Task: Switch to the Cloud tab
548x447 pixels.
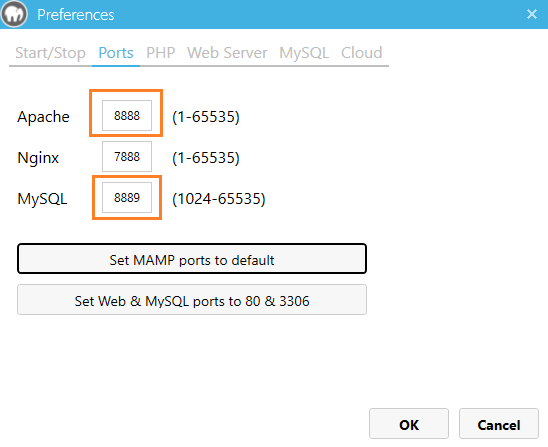Action: pos(361,53)
